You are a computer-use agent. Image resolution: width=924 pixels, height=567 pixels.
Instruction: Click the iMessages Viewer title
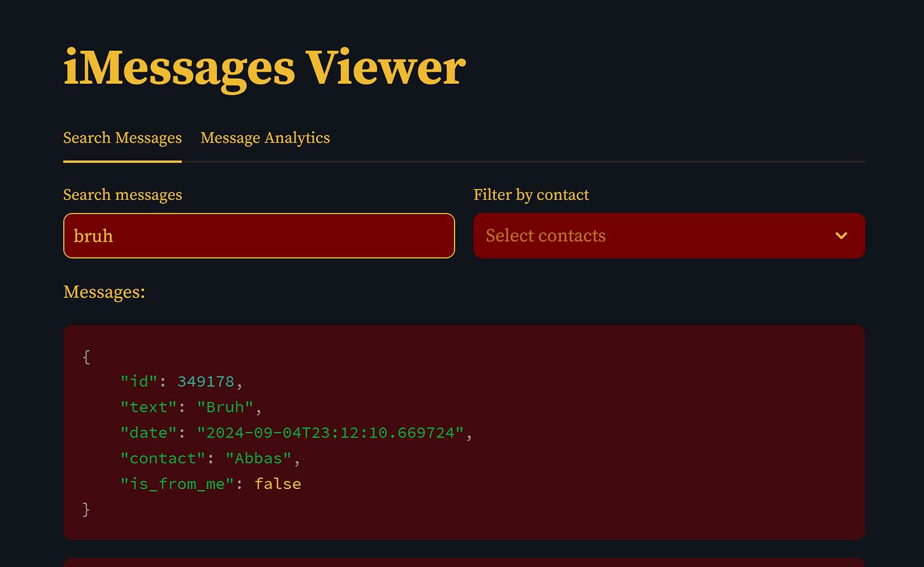[265, 68]
